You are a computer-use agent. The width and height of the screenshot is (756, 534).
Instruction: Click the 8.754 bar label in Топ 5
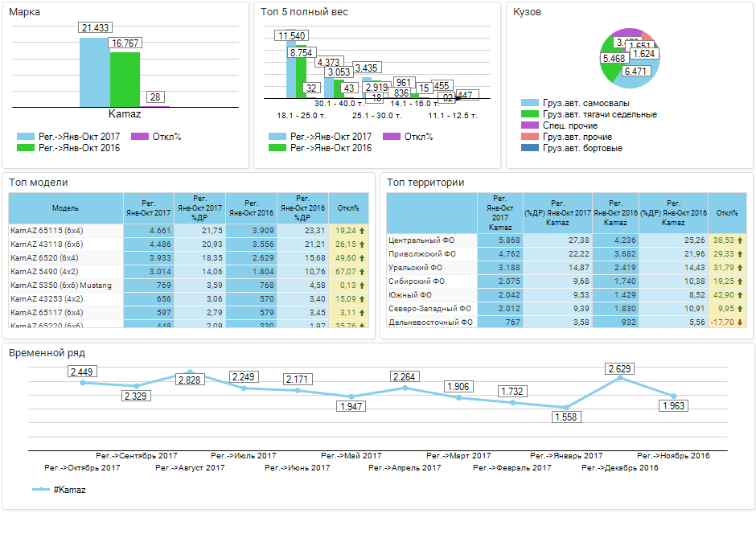302,52
